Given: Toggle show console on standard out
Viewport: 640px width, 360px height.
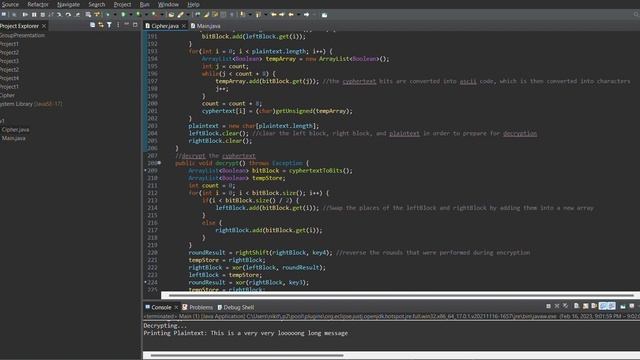Looking at the screenshot, I should click(x=603, y=306).
